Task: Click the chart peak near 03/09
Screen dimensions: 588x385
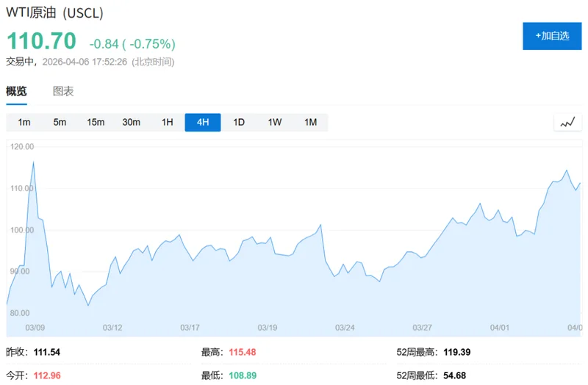Action: [34, 162]
